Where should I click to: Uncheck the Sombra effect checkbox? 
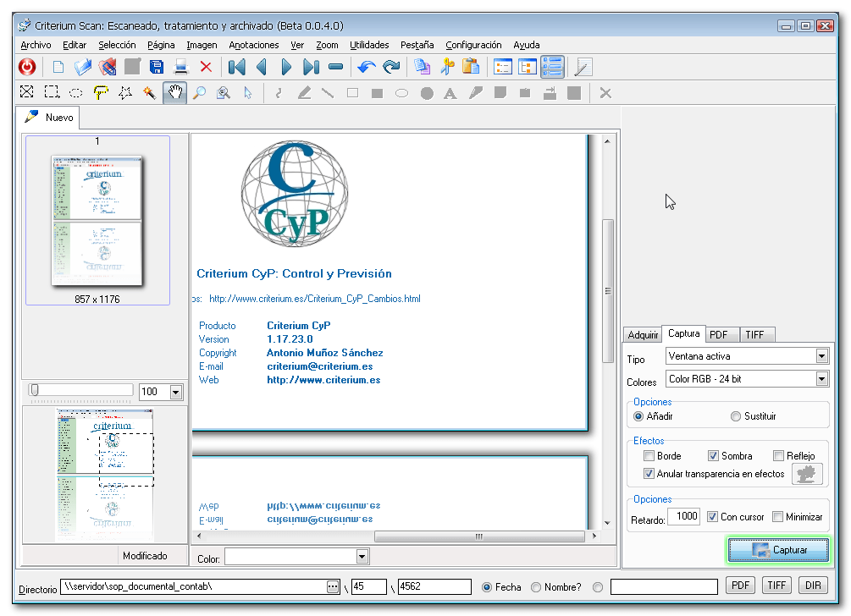(713, 455)
